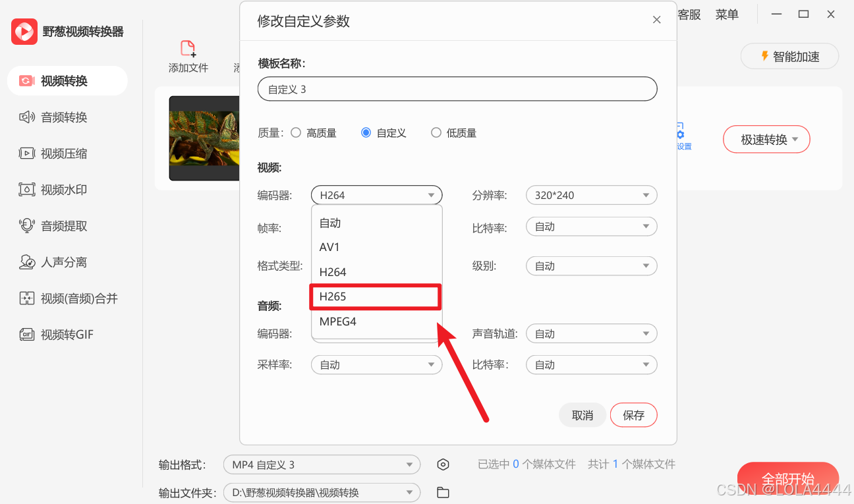
Task: Click the 野葱视频转换器 app logo
Action: click(24, 31)
